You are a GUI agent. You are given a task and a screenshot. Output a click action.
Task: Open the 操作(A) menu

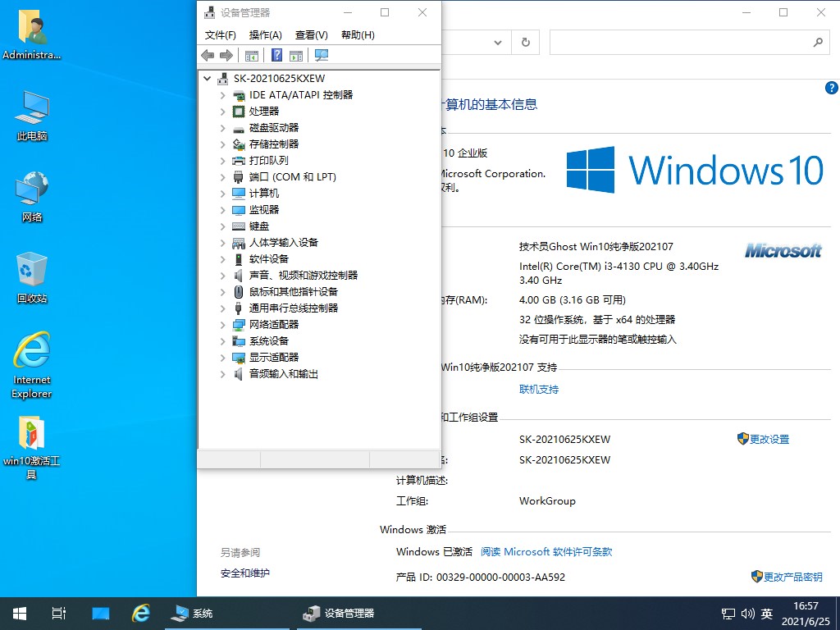click(265, 34)
